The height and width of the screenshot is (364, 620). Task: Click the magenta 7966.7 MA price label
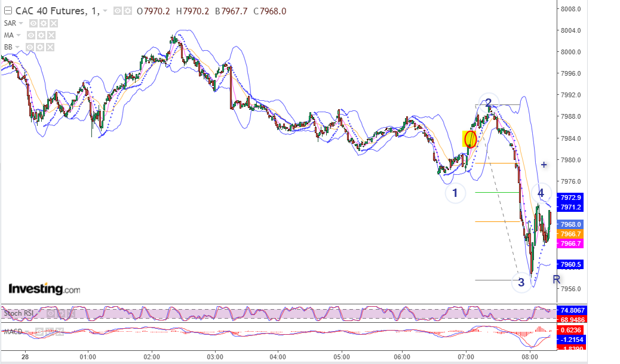570,243
